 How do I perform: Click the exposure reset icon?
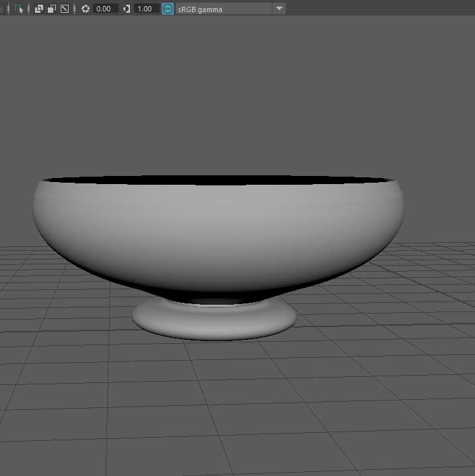tap(86, 9)
